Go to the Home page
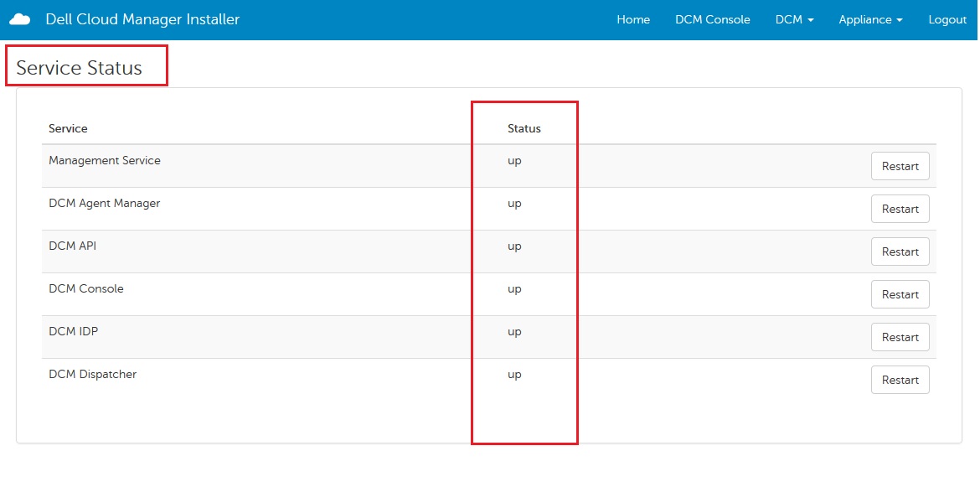 pos(633,20)
